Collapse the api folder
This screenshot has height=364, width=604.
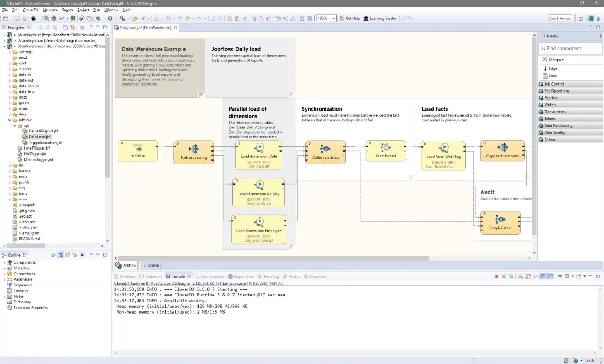point(15,125)
